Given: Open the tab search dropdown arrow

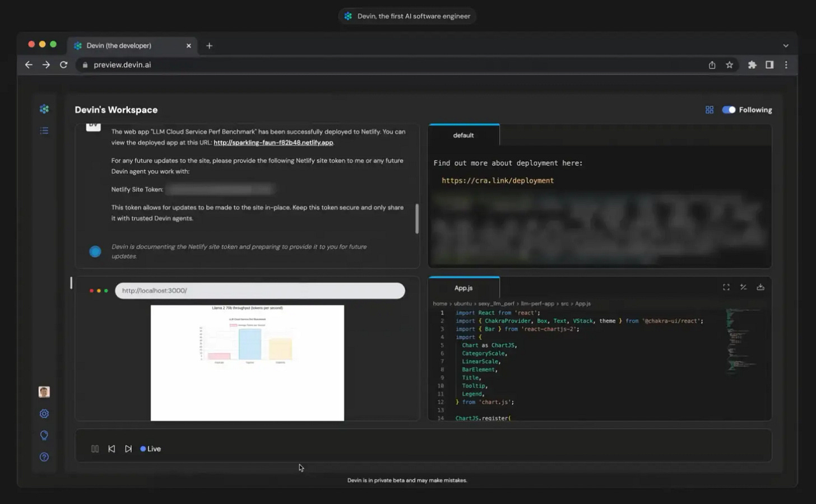Looking at the screenshot, I should [786, 46].
